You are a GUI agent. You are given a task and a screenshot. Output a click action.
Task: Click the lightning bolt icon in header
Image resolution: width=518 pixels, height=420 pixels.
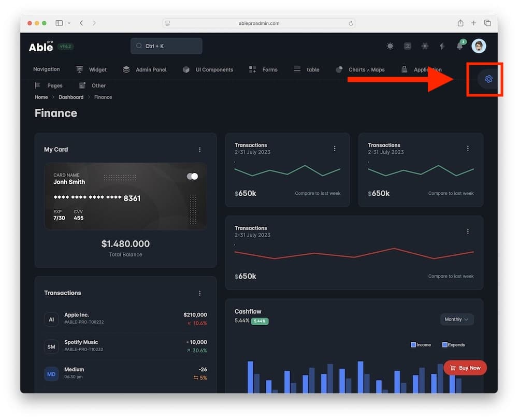pyautogui.click(x=442, y=46)
